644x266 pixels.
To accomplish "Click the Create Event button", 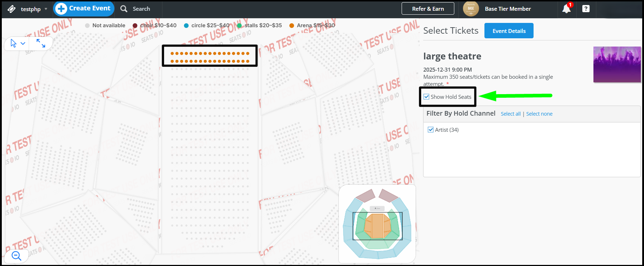I will point(84,9).
